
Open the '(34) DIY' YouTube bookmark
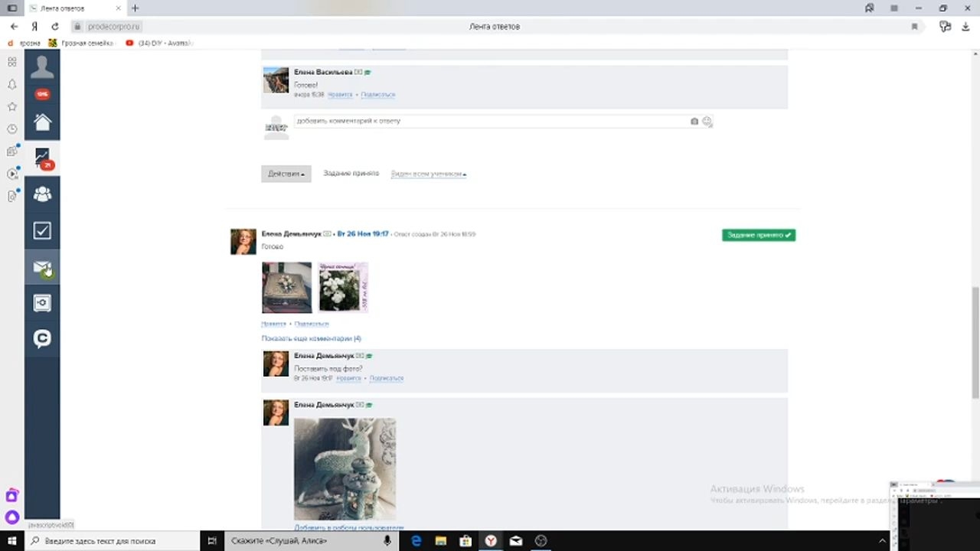(159, 43)
